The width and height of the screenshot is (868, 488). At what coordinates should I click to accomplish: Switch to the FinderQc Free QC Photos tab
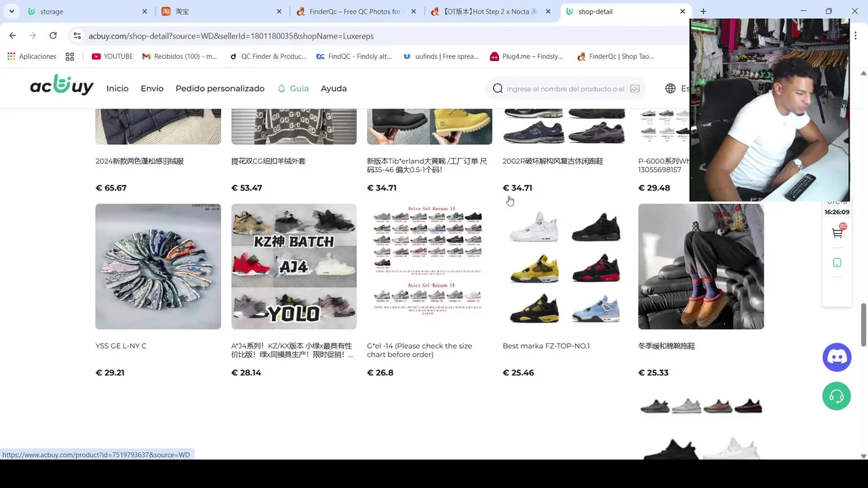355,12
